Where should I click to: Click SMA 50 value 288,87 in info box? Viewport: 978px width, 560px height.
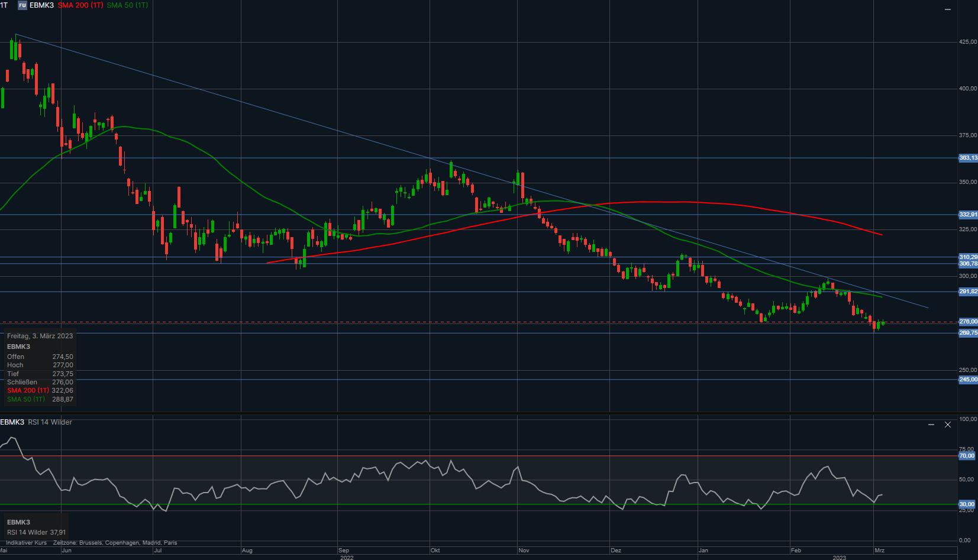[x=63, y=399]
